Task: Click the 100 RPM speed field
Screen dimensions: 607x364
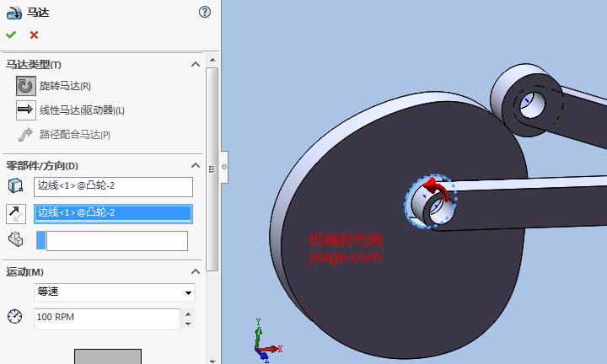Action: click(107, 318)
